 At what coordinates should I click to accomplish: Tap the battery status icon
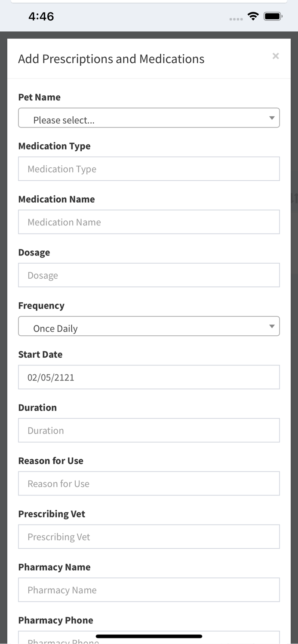273,17
